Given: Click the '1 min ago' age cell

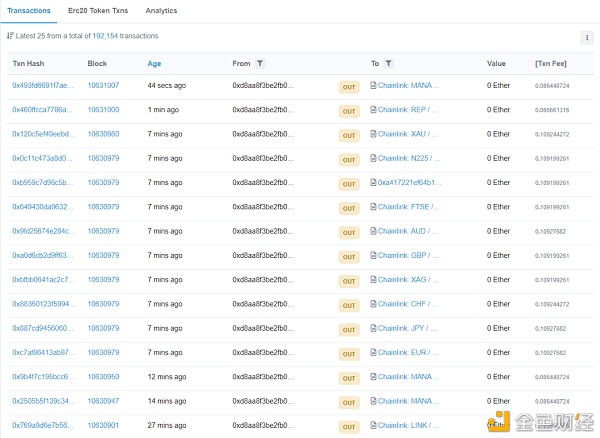Looking at the screenshot, I should coord(163,110).
